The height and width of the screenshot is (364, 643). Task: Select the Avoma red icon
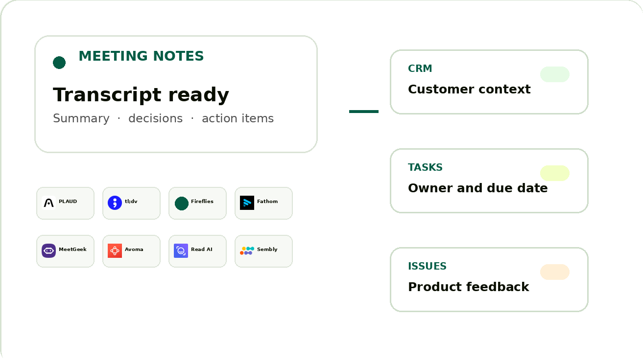coord(115,251)
